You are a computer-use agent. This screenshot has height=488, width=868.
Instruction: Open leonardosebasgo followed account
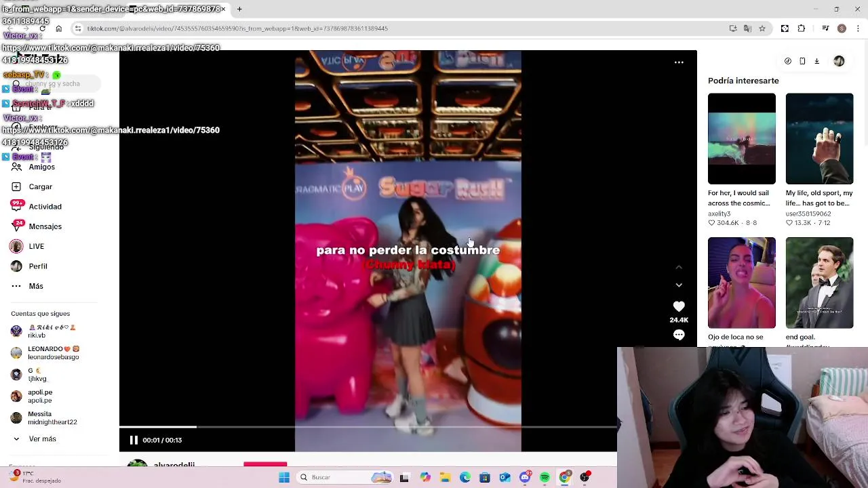pyautogui.click(x=45, y=352)
